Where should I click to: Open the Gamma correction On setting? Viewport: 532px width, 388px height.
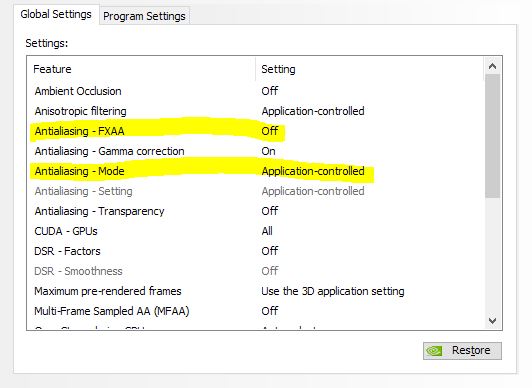click(x=268, y=151)
